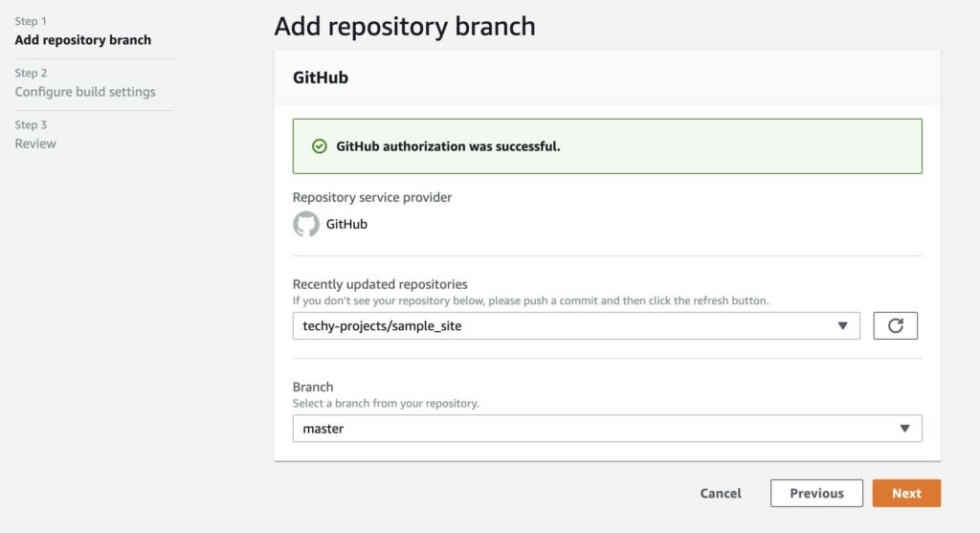Viewport: 980px width, 533px height.
Task: Open the recently updated repositories dropdown
Action: click(x=576, y=325)
